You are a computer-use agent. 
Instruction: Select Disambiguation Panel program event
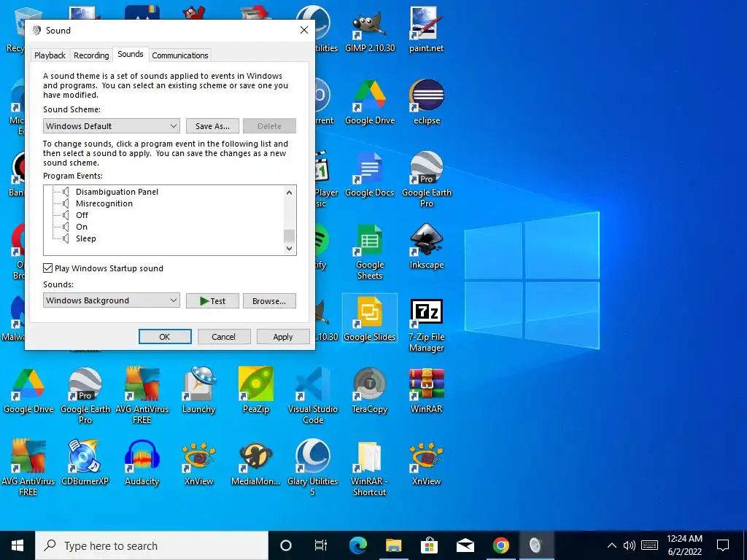tap(117, 192)
